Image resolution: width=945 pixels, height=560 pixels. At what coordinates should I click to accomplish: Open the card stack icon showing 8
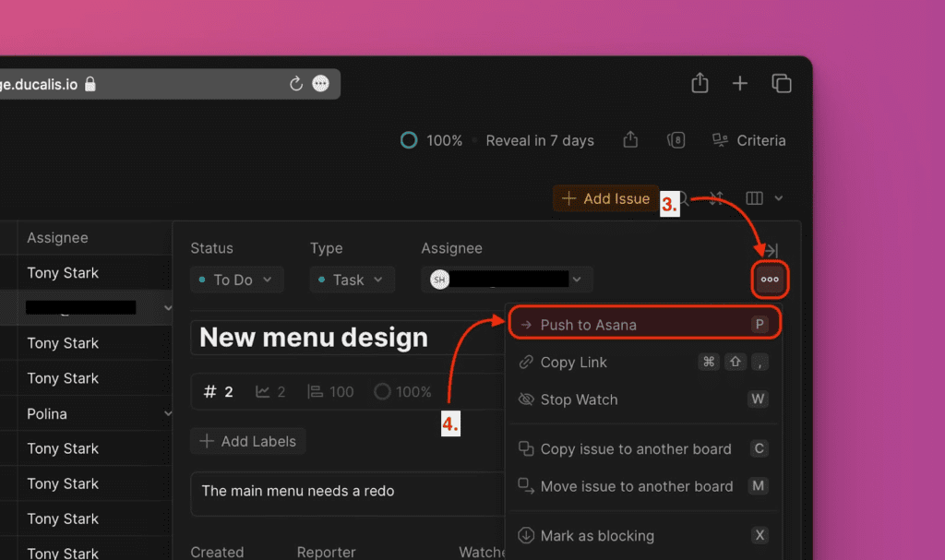[x=676, y=139]
